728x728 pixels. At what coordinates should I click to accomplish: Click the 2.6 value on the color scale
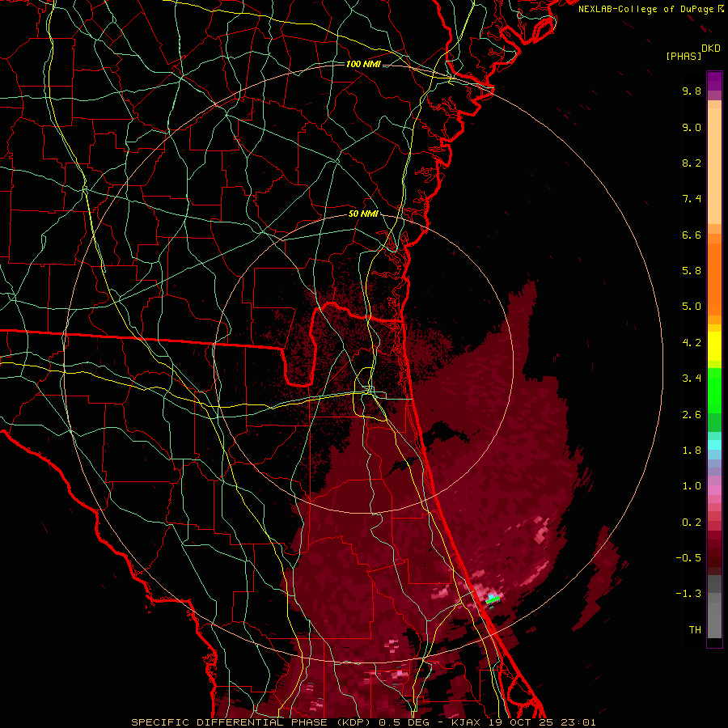pyautogui.click(x=692, y=415)
